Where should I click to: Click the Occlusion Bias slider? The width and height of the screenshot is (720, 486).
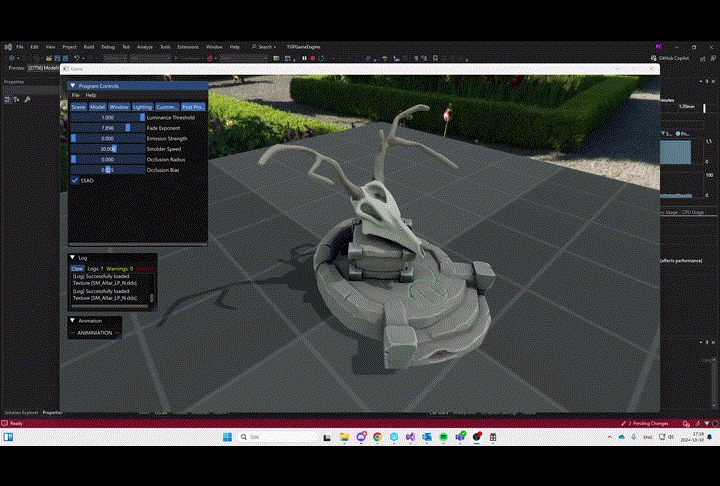click(107, 170)
